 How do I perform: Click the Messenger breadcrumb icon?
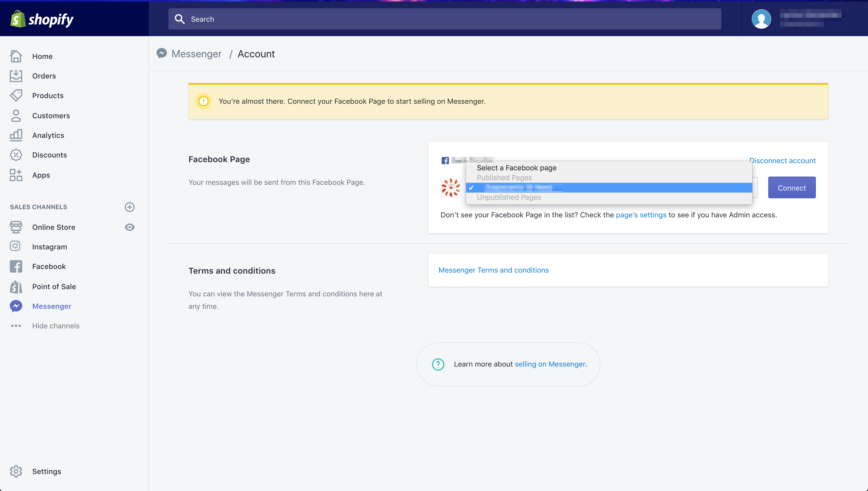(x=162, y=53)
